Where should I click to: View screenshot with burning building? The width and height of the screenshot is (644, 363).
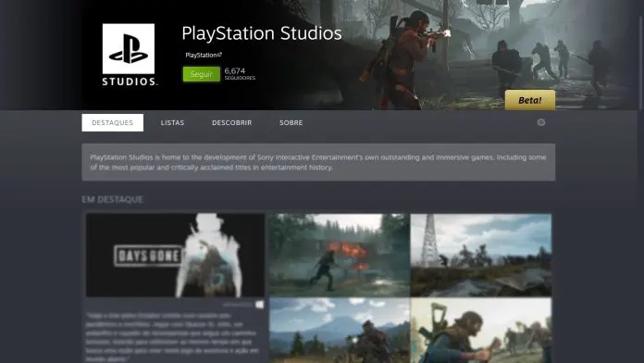tap(340, 255)
